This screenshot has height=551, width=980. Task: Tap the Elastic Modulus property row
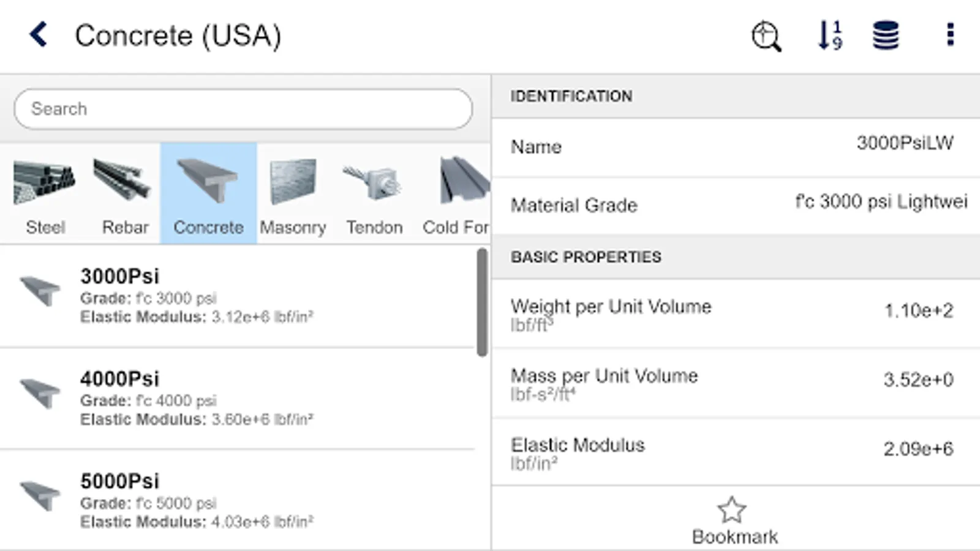click(735, 452)
